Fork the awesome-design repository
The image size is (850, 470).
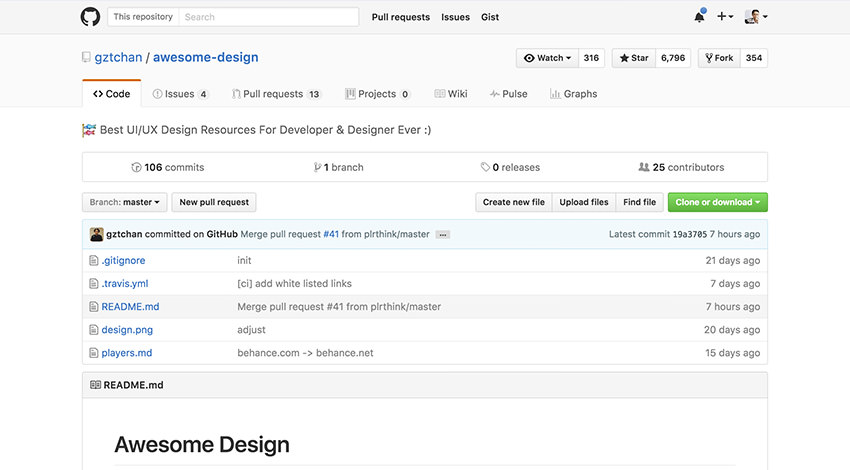coord(719,58)
